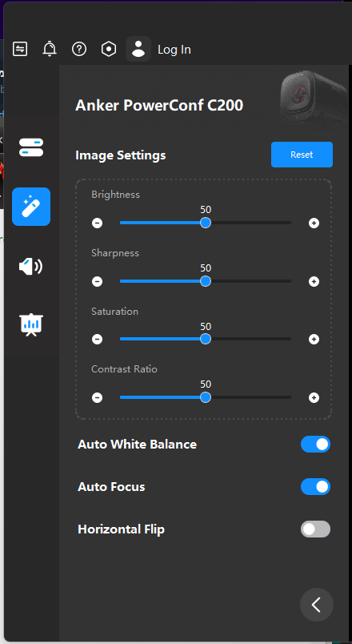The height and width of the screenshot is (644, 352).
Task: Decrease Saturation with the minus icon
Action: 98,340
